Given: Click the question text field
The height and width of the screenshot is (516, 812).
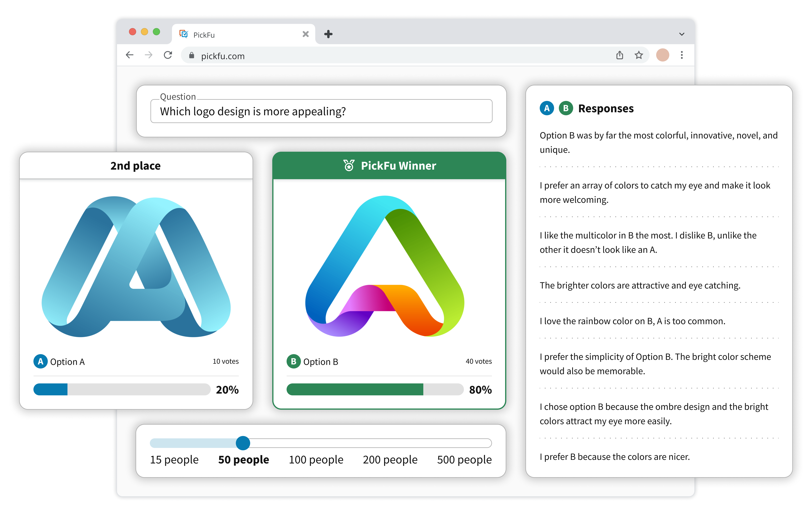Looking at the screenshot, I should point(321,111).
